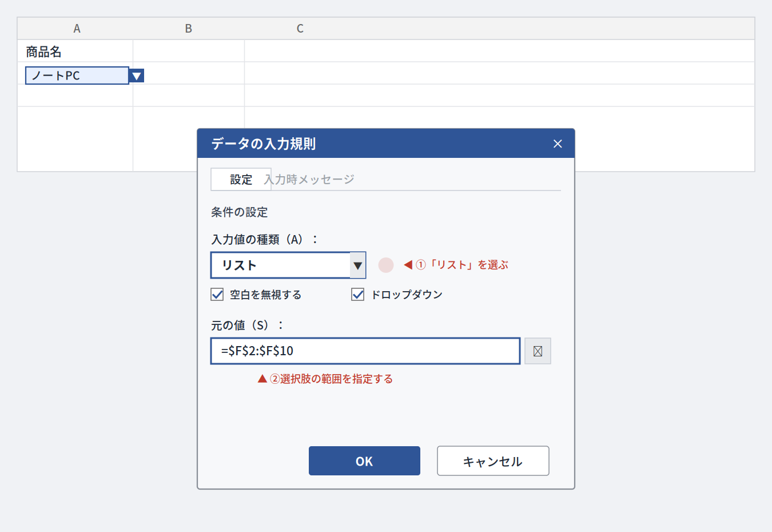Select the ノートPC cell in the spreadsheet
This screenshot has height=532, width=772.
coord(77,76)
